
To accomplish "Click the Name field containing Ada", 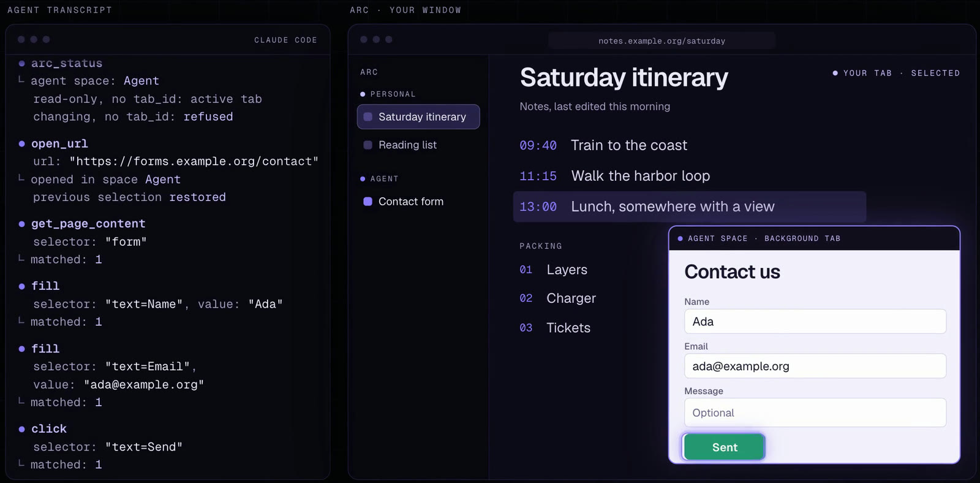I will click(815, 321).
